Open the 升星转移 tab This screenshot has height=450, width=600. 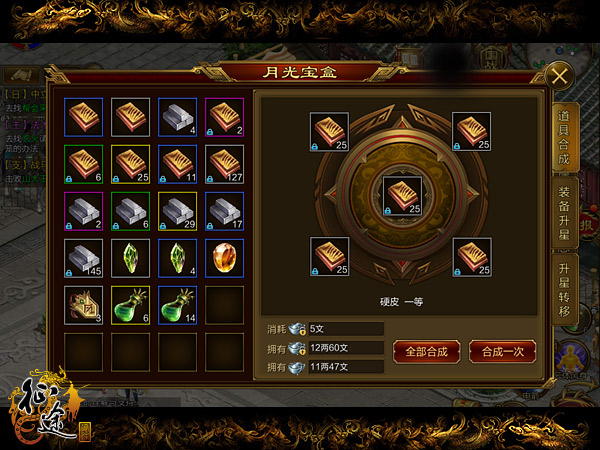564,290
